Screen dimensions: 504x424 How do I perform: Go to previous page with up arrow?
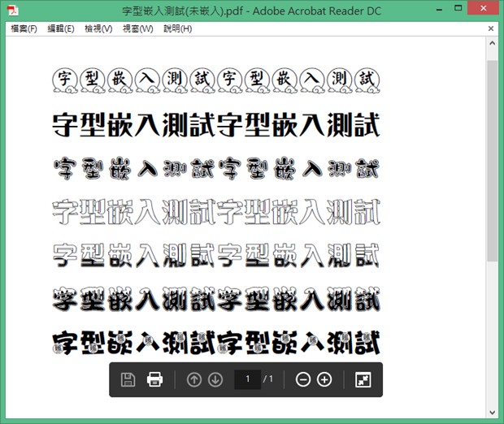pos(194,379)
